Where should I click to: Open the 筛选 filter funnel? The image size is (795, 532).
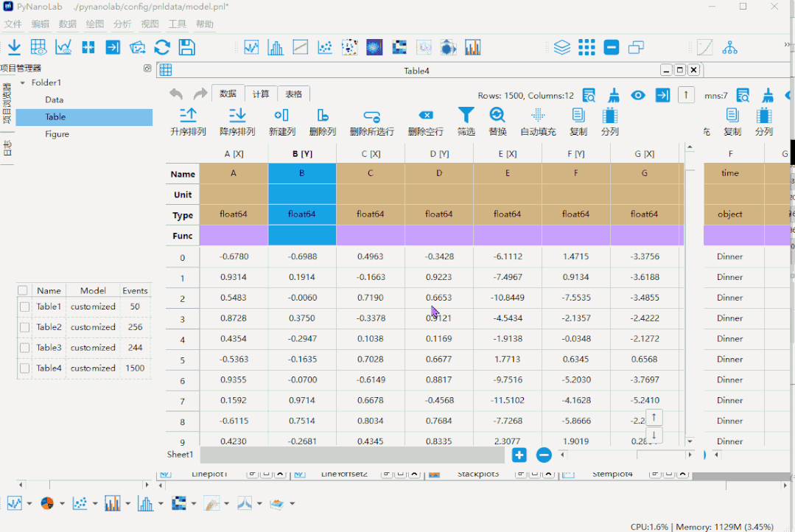tap(466, 122)
